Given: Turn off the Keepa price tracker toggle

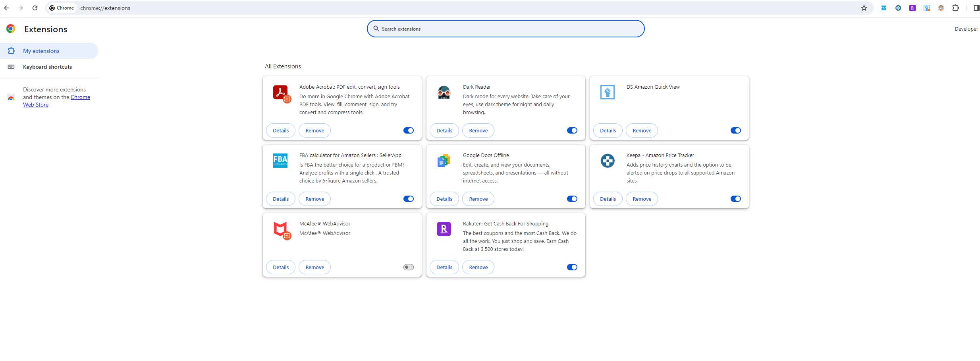Looking at the screenshot, I should (x=736, y=199).
